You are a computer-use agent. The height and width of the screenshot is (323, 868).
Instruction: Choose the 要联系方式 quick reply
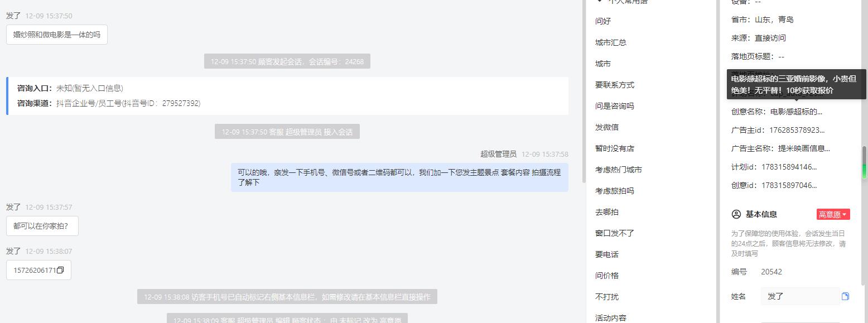(615, 85)
